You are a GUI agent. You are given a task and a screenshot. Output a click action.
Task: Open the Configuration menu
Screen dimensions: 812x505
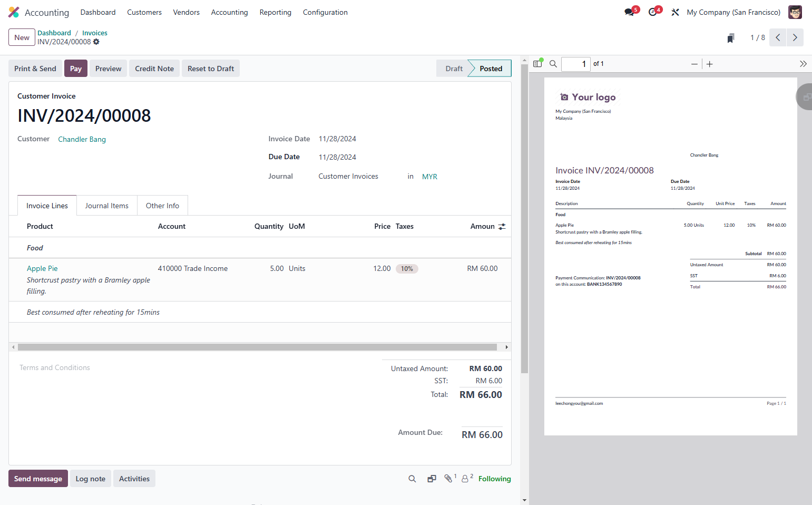click(325, 12)
